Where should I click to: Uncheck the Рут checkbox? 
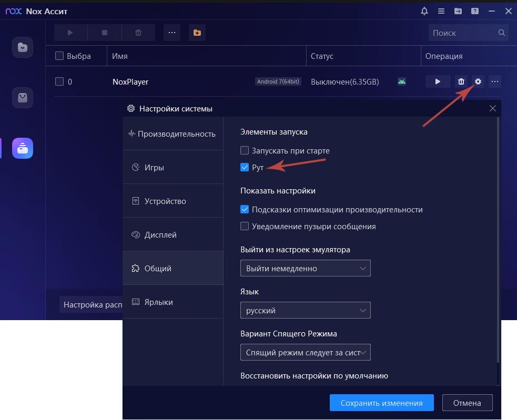(244, 167)
